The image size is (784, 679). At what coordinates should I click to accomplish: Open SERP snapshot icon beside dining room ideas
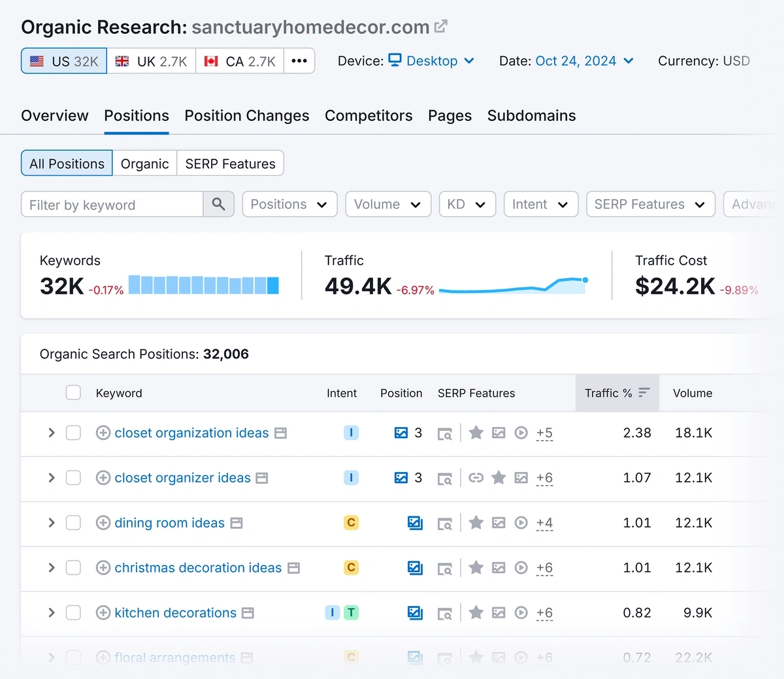237,523
